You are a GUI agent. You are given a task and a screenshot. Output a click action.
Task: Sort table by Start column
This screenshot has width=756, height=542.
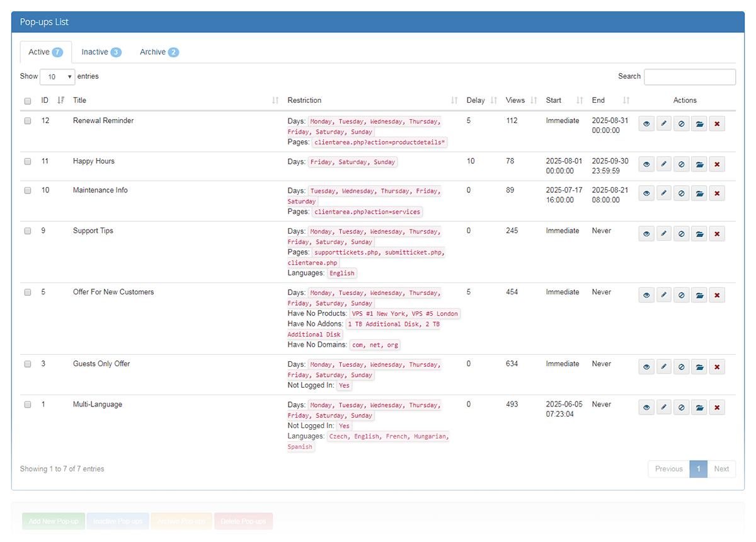[564, 100]
